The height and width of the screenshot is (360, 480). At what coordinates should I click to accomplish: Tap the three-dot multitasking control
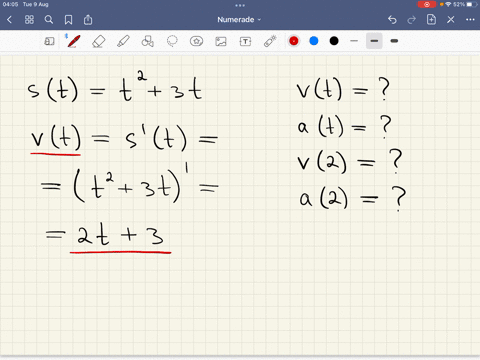click(240, 5)
